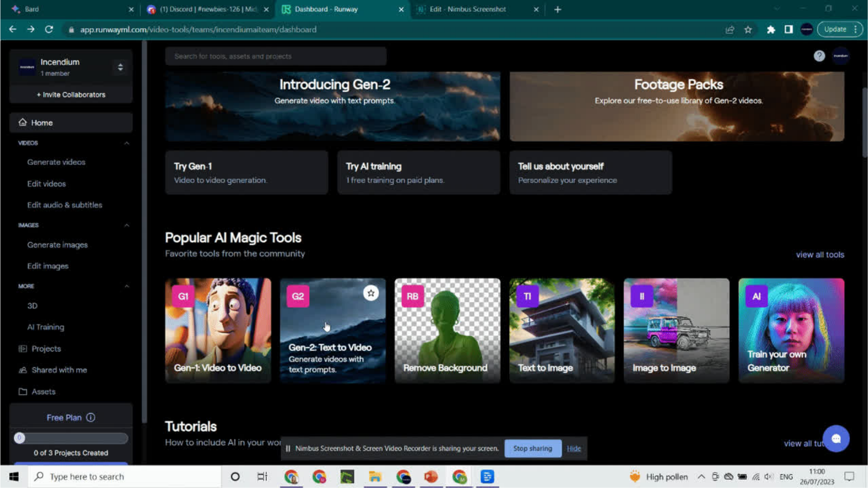Open browser extensions puzzle icon

click(x=771, y=29)
